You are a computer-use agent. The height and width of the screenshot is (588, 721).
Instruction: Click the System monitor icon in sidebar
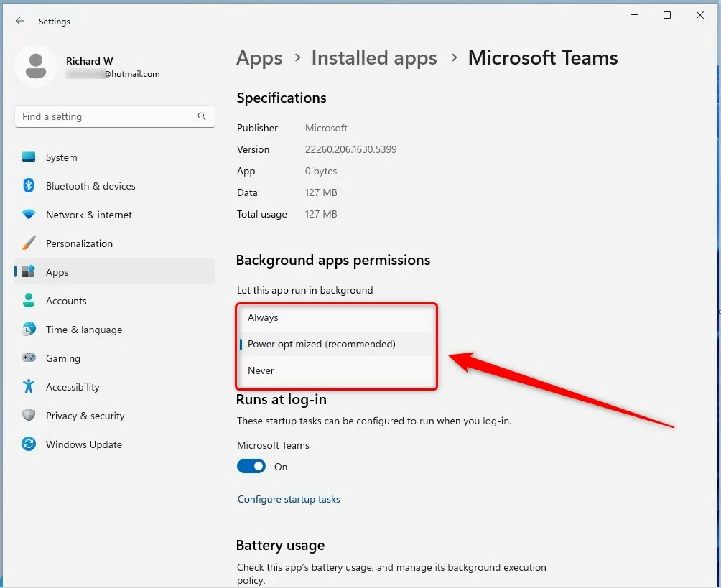coord(29,157)
